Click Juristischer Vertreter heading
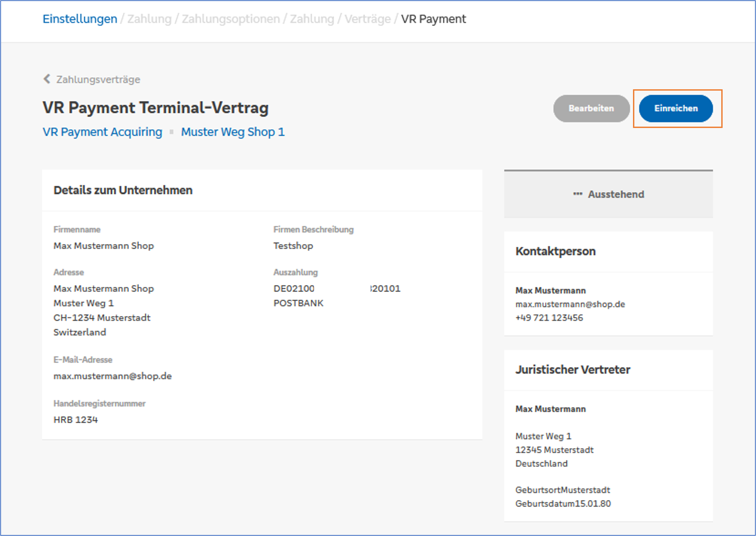The image size is (756, 536). [x=573, y=370]
